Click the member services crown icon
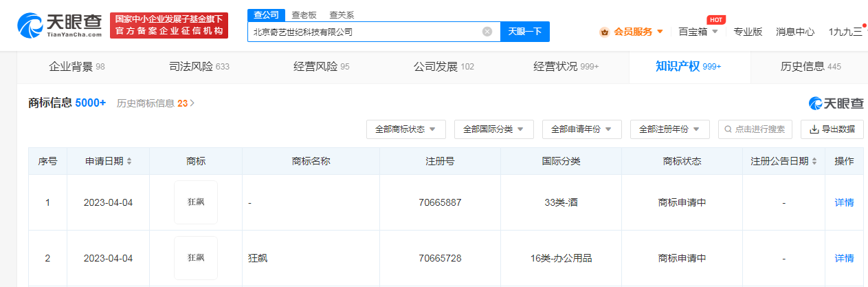Image resolution: width=868 pixels, height=287 pixels. point(604,32)
